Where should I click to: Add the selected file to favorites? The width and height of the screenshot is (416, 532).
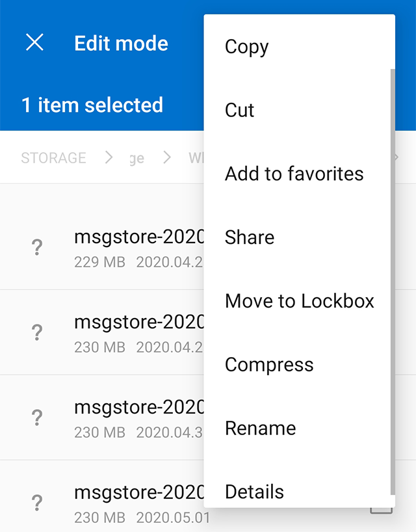[x=294, y=174]
